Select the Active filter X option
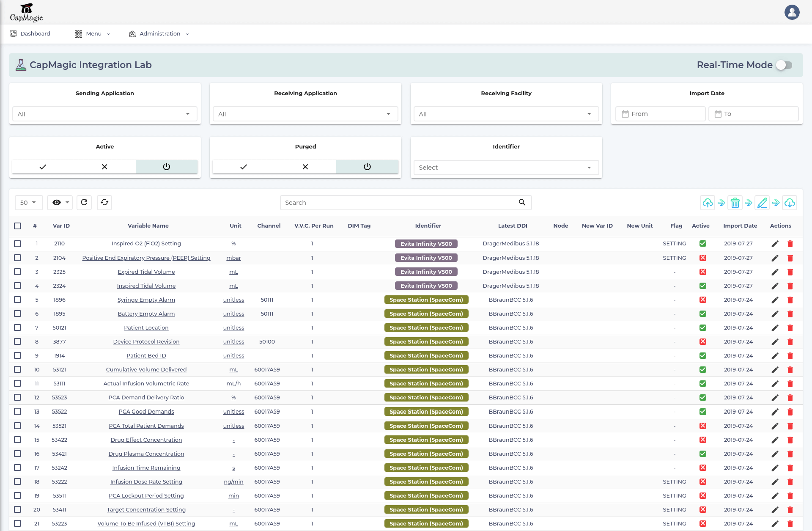Viewport: 812px width, 531px height. (104, 167)
